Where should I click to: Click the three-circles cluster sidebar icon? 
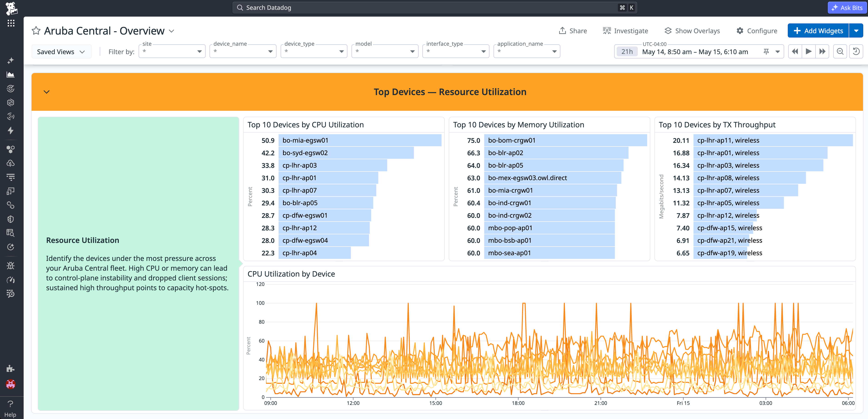click(x=11, y=149)
